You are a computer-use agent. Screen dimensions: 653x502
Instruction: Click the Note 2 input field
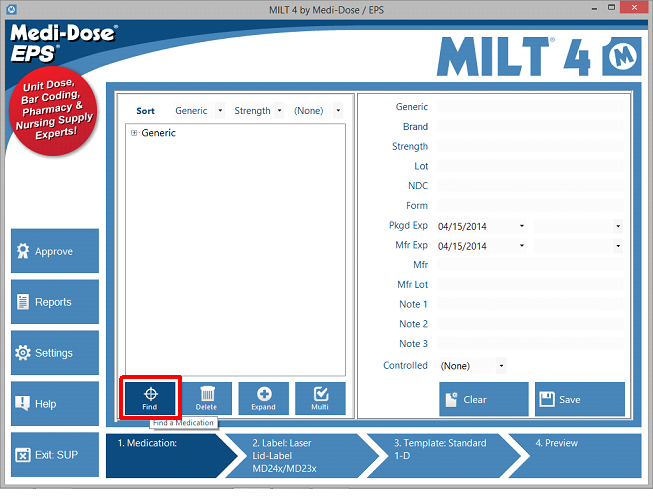click(x=530, y=324)
